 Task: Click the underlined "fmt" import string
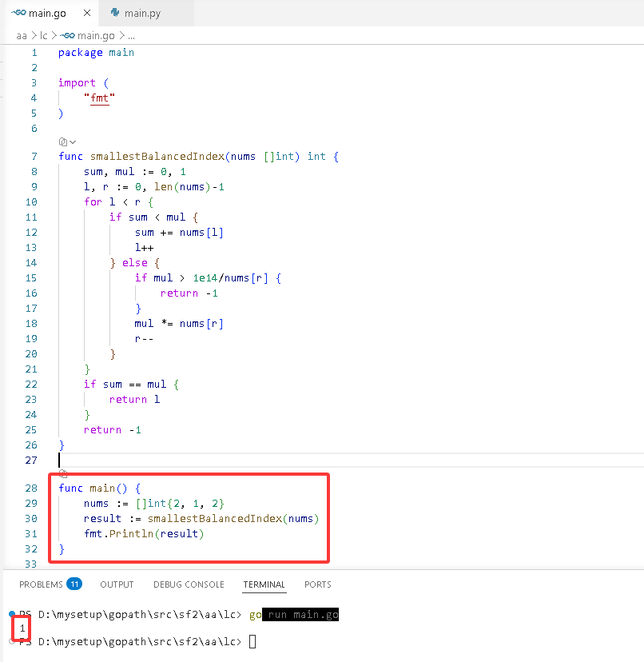(x=99, y=98)
